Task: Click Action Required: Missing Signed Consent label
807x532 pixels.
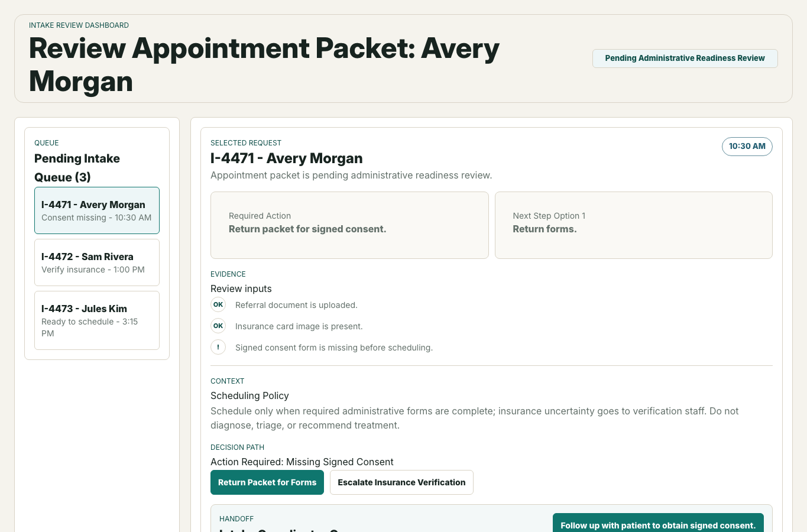Action: [x=302, y=462]
